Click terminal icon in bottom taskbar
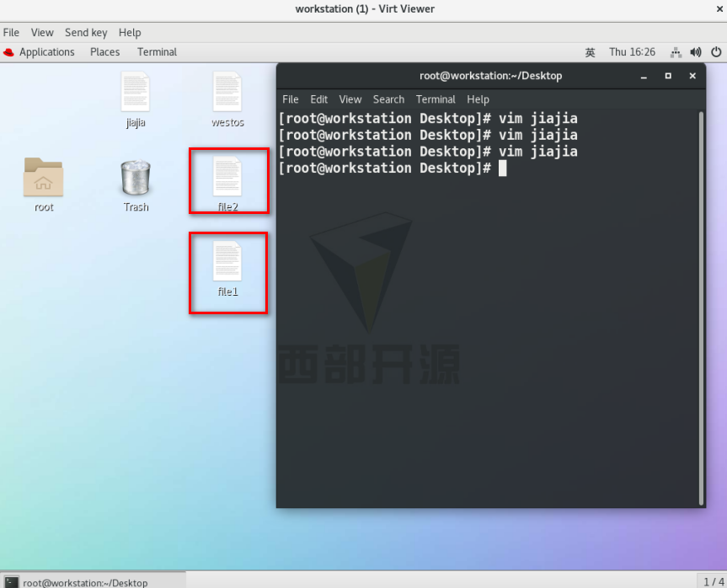The width and height of the screenshot is (727, 588). [x=11, y=582]
